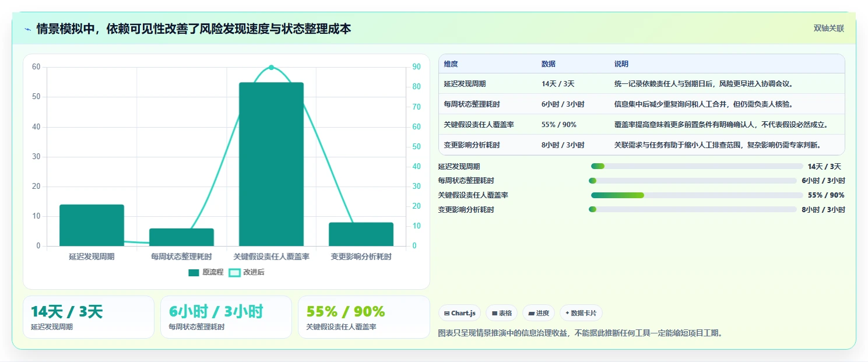Click the 说明 table column header
Viewport: 868px width, 362px height.
pyautogui.click(x=621, y=64)
